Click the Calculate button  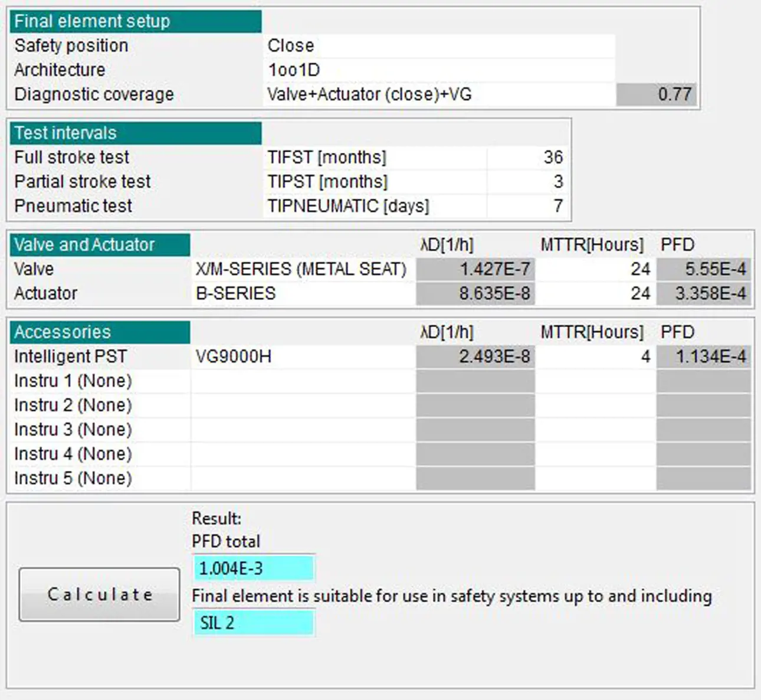tap(99, 594)
